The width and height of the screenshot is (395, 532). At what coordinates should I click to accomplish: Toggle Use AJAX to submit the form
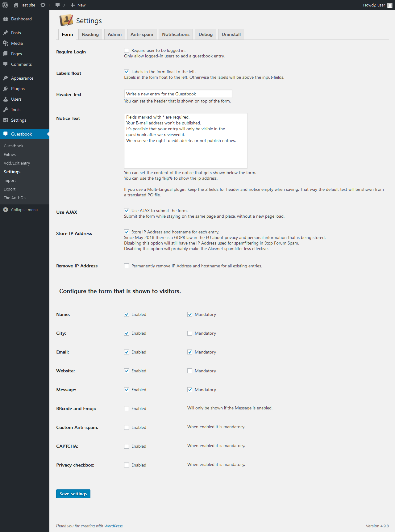[127, 211]
